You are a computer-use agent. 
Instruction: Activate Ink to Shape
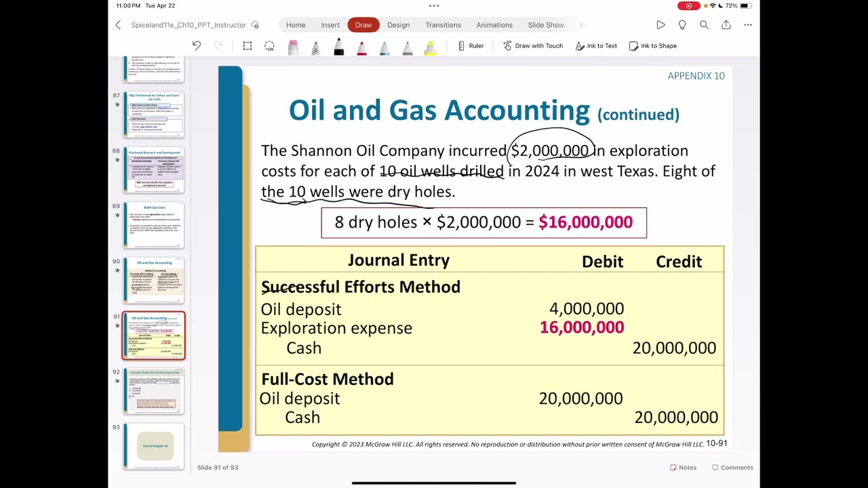(x=653, y=45)
